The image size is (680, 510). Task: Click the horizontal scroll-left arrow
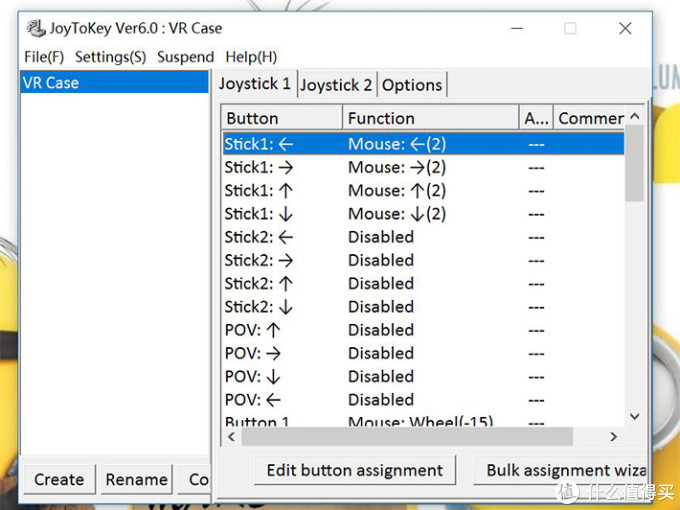click(x=232, y=437)
